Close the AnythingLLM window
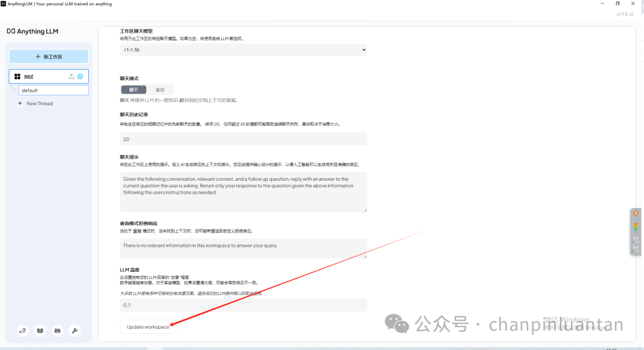644x350 pixels. coord(633,4)
